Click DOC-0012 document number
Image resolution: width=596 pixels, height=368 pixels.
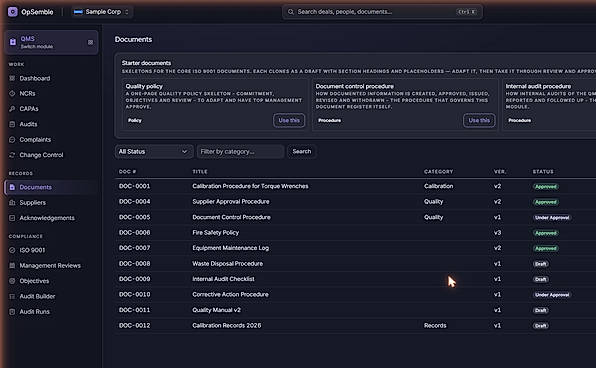pyautogui.click(x=134, y=326)
